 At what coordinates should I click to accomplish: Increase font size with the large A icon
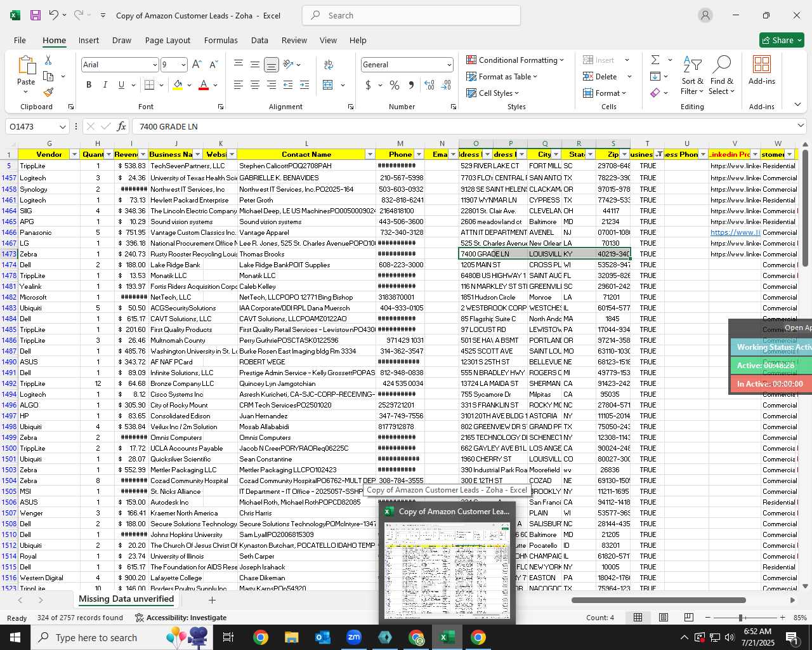(x=197, y=65)
